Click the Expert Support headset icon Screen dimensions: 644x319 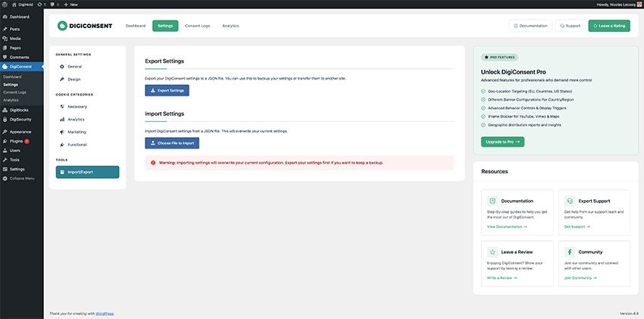coord(570,201)
